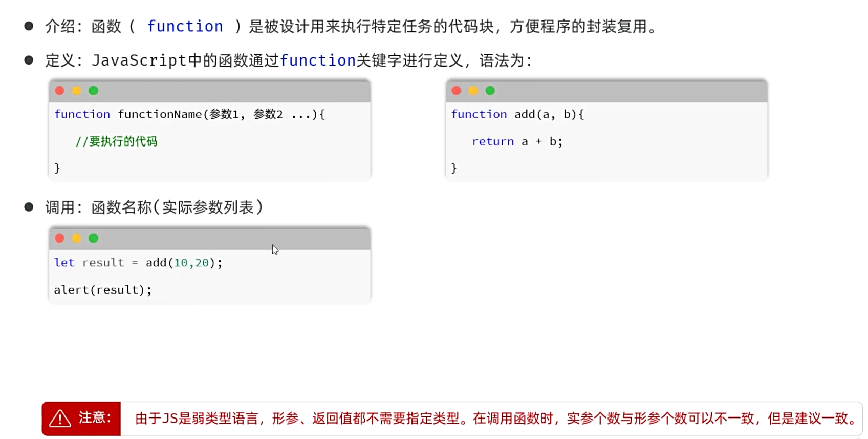The width and height of the screenshot is (868, 439).
Task: Click the return a + b; code line
Action: click(x=517, y=141)
